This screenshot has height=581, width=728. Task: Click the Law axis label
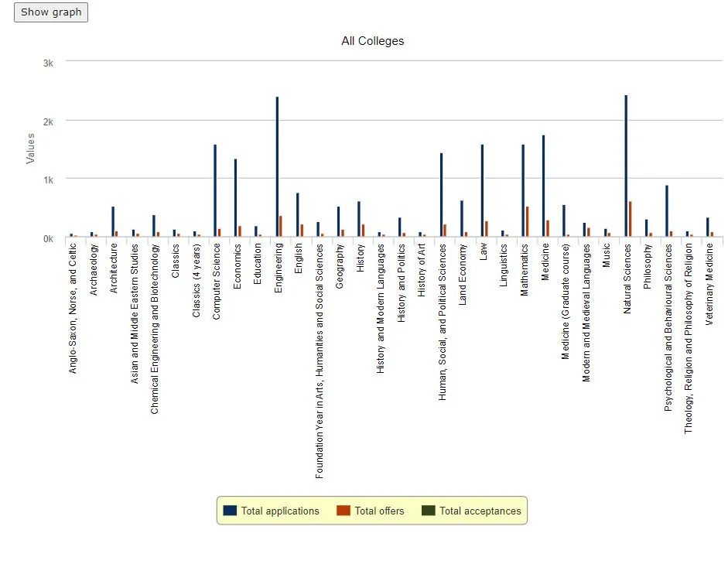tap(483, 251)
